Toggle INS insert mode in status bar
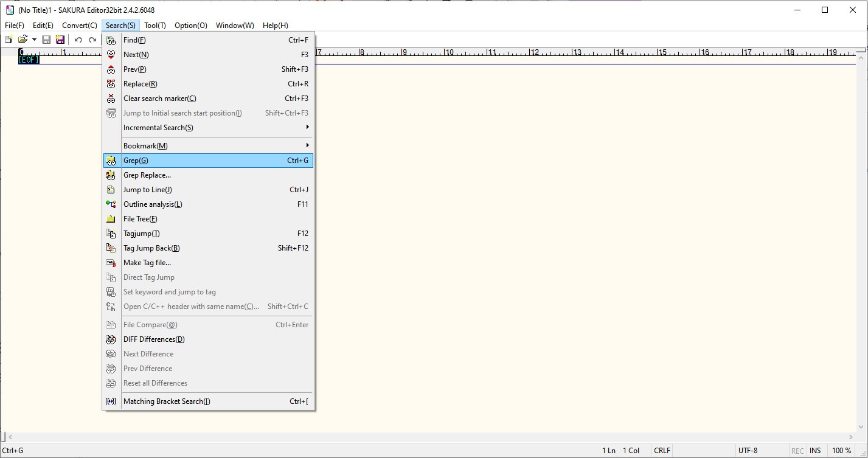Image resolution: width=868 pixels, height=458 pixels. [815, 451]
